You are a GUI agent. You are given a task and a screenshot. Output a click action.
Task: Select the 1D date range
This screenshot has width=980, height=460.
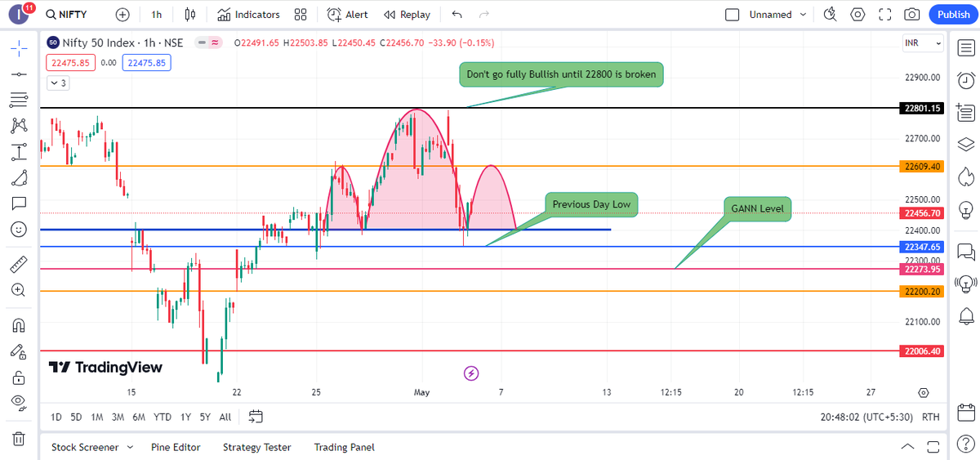point(56,417)
